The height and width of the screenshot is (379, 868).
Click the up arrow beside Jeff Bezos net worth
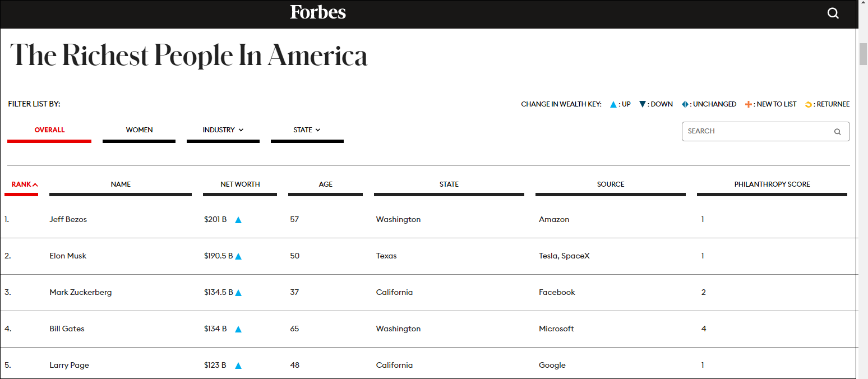(x=238, y=220)
